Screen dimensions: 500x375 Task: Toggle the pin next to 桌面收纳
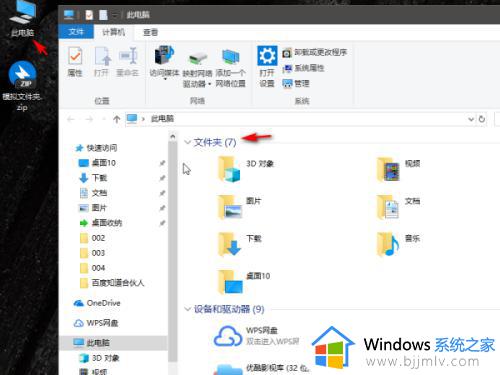click(162, 223)
